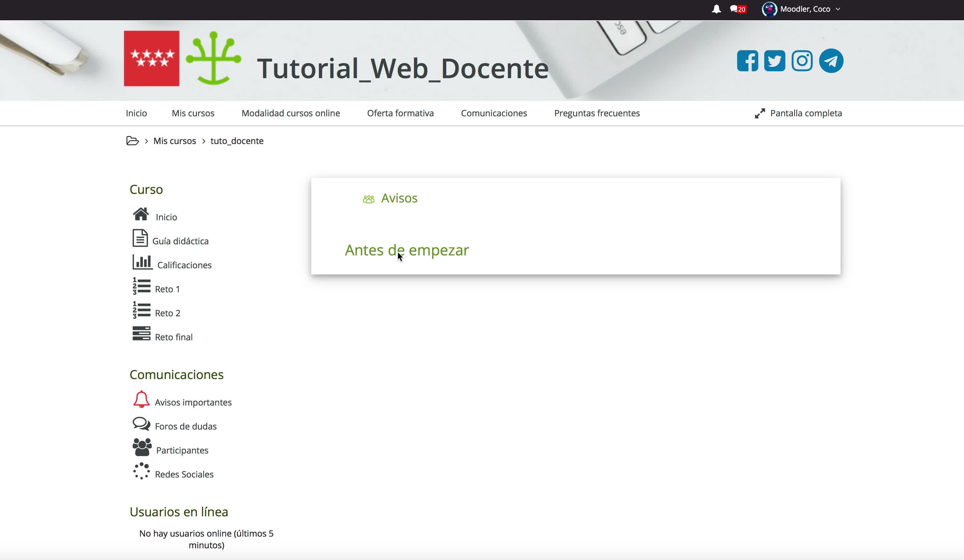The image size is (964, 560).
Task: Open the Instagram social icon
Action: click(802, 61)
